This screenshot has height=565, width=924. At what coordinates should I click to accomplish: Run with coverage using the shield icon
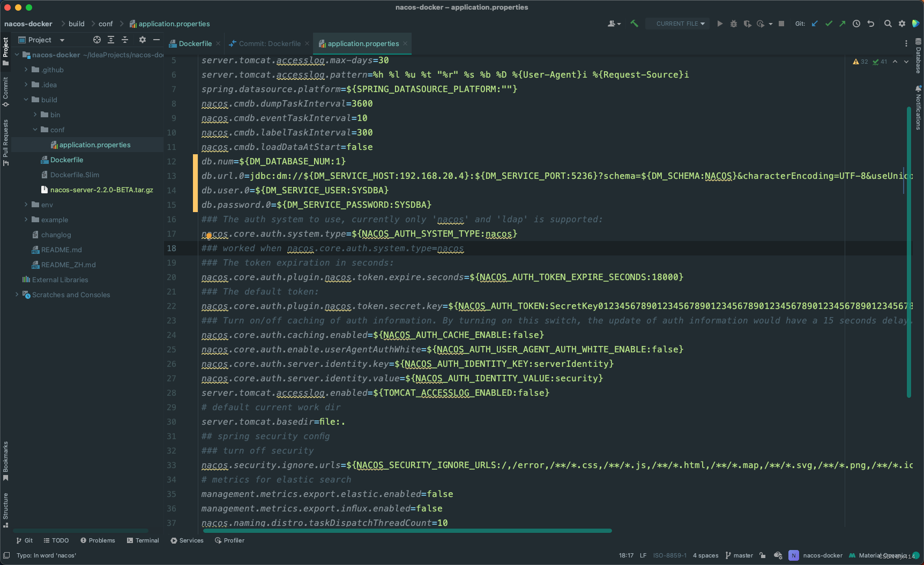click(747, 24)
